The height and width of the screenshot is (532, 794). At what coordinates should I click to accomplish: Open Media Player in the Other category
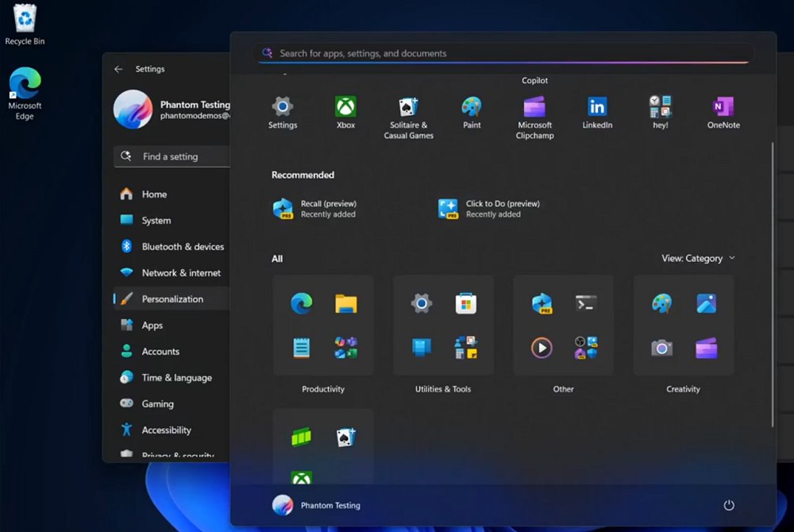[542, 348]
